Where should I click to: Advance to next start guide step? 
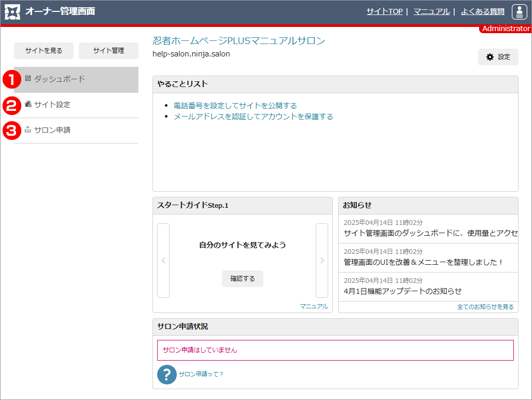pos(322,261)
